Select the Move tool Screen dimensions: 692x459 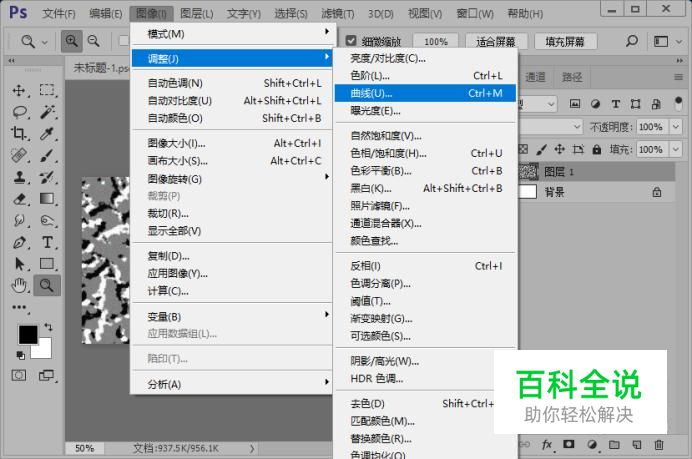point(19,90)
